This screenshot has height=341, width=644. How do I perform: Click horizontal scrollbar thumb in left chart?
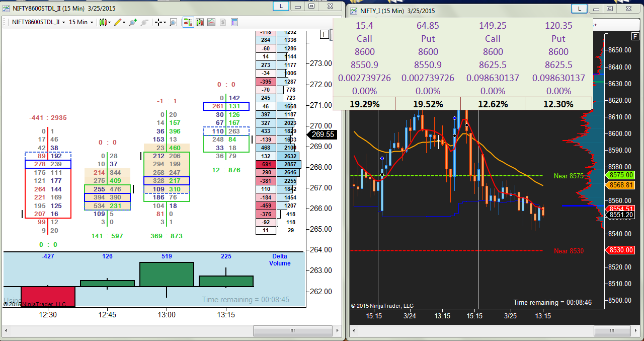[292, 331]
